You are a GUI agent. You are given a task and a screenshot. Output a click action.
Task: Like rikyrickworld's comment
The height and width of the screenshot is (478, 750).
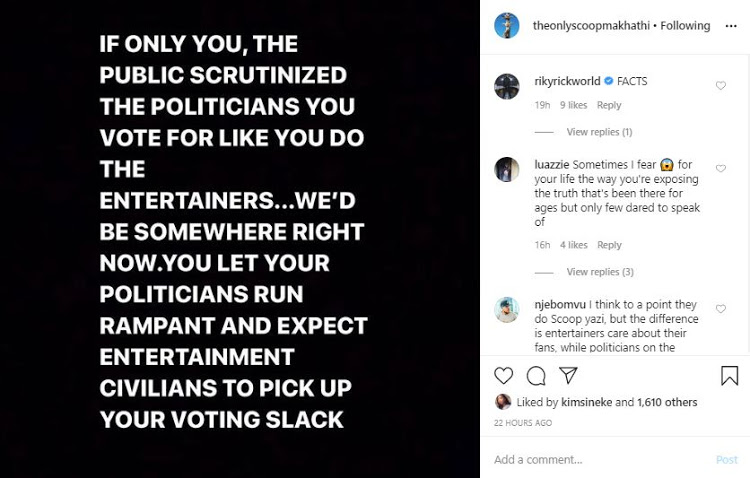(720, 86)
